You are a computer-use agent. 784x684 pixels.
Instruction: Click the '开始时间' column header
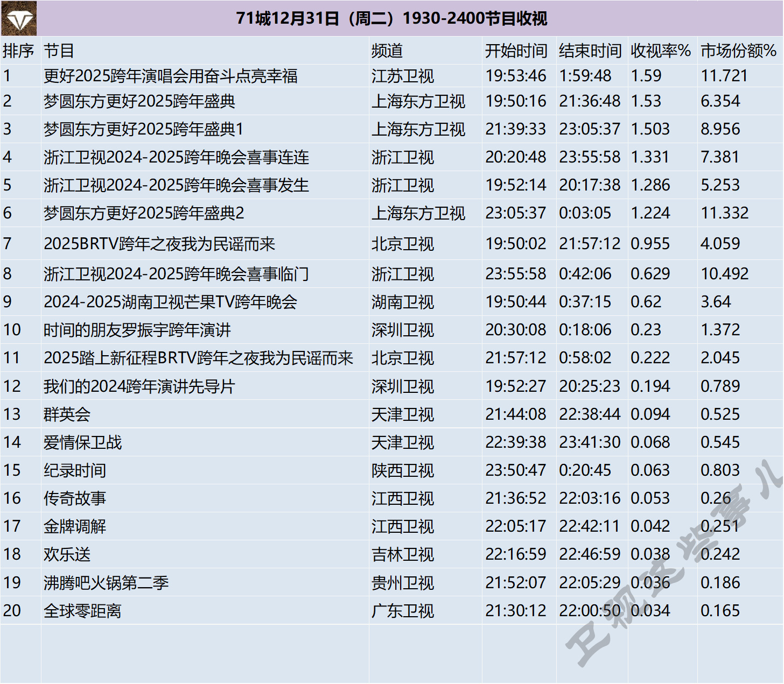point(516,51)
